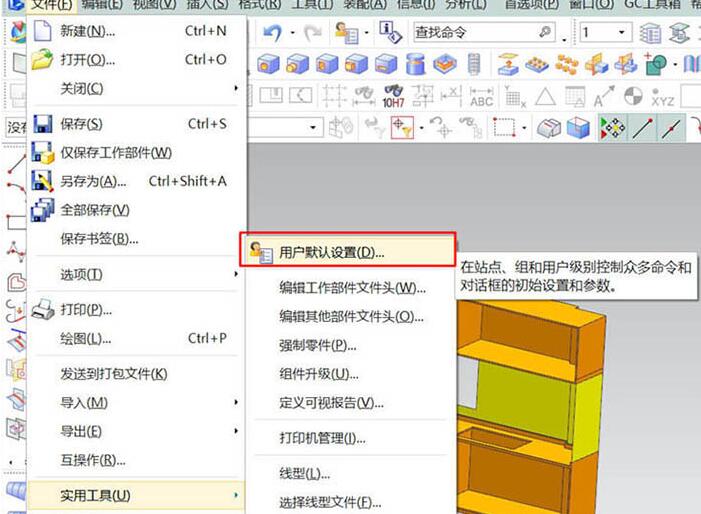This screenshot has height=514, width=701.
Task: Click the ABC text dimension icon
Action: (481, 97)
